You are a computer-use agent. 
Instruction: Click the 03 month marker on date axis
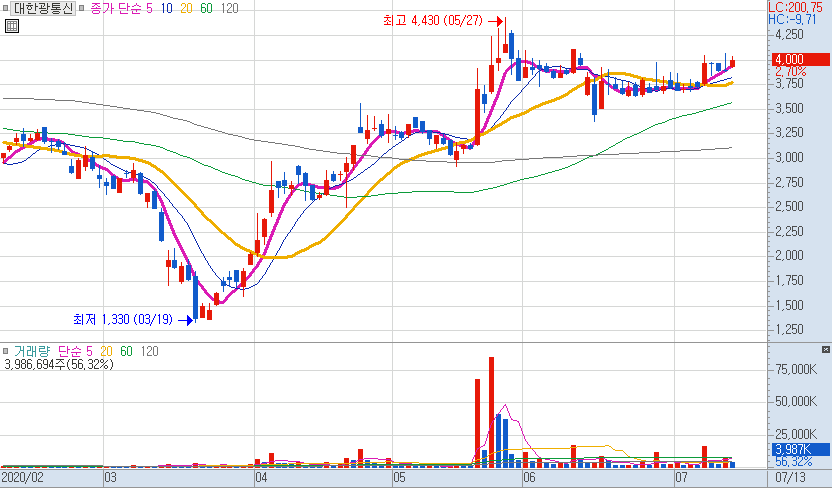110,477
